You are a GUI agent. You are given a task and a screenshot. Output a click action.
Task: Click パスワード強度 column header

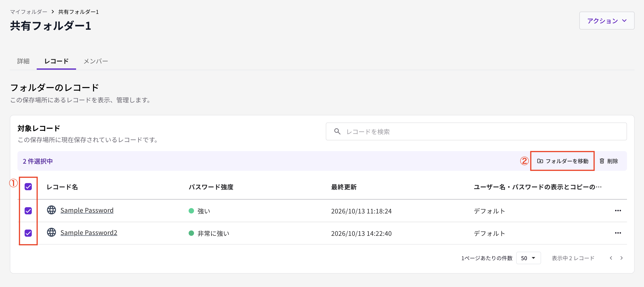(211, 187)
